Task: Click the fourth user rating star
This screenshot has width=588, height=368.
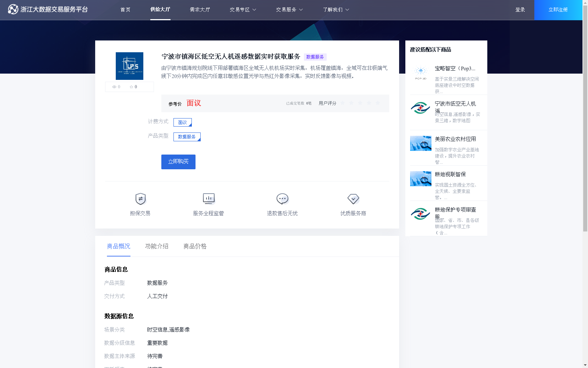Action: (x=369, y=103)
